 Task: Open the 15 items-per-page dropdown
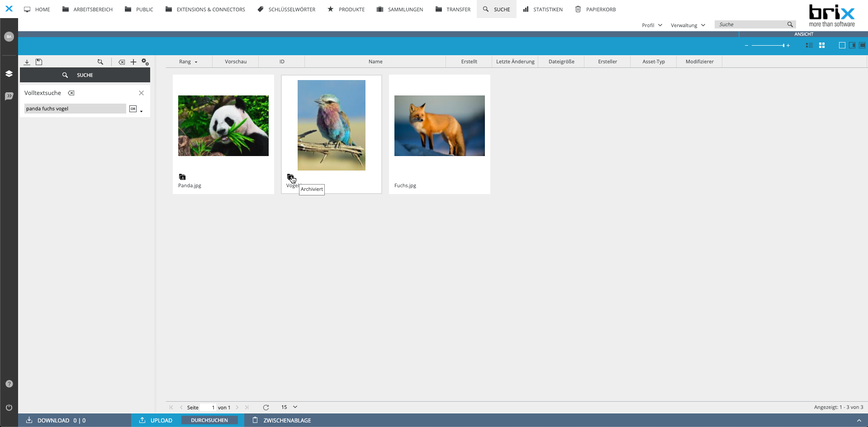(x=289, y=407)
